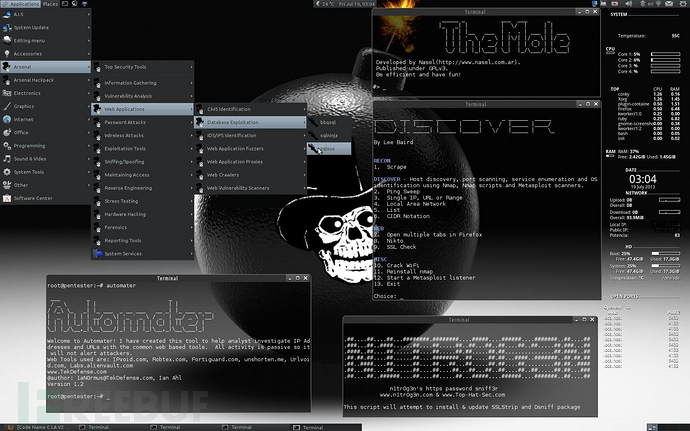Expand Information Gathering submenu arrow

[191, 83]
